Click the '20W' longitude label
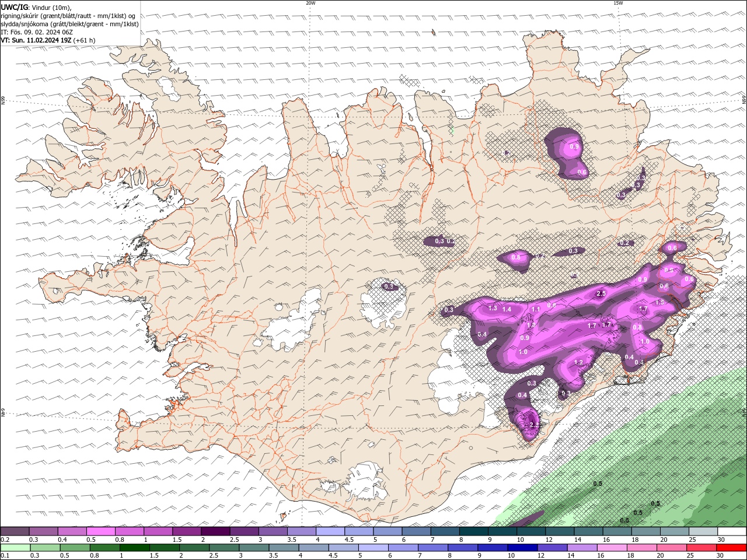This screenshot has height=560, width=747. coord(310,3)
